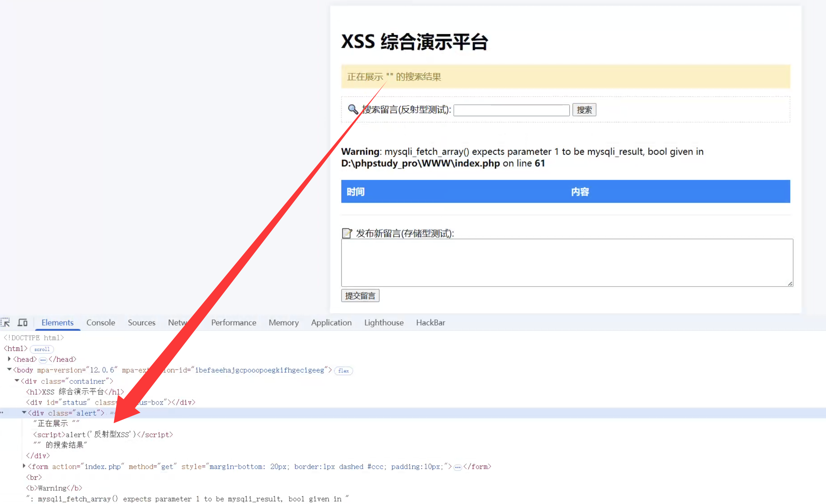Collapse the body element node
This screenshot has width=826, height=504.
pyautogui.click(x=9, y=369)
